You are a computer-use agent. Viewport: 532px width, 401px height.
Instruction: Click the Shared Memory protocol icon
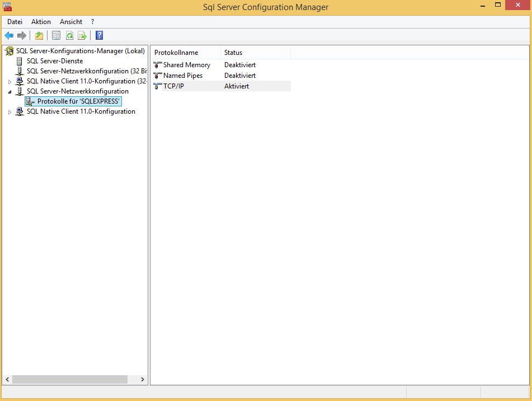(x=157, y=65)
